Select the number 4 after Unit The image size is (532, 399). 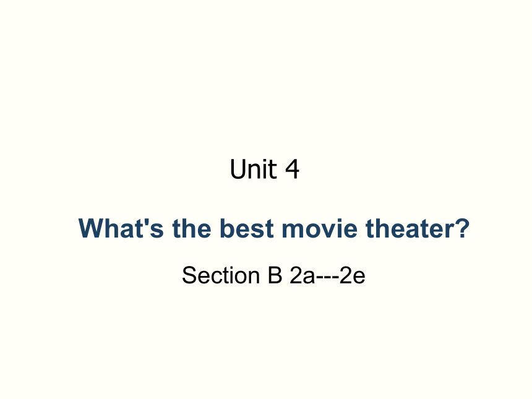click(292, 169)
